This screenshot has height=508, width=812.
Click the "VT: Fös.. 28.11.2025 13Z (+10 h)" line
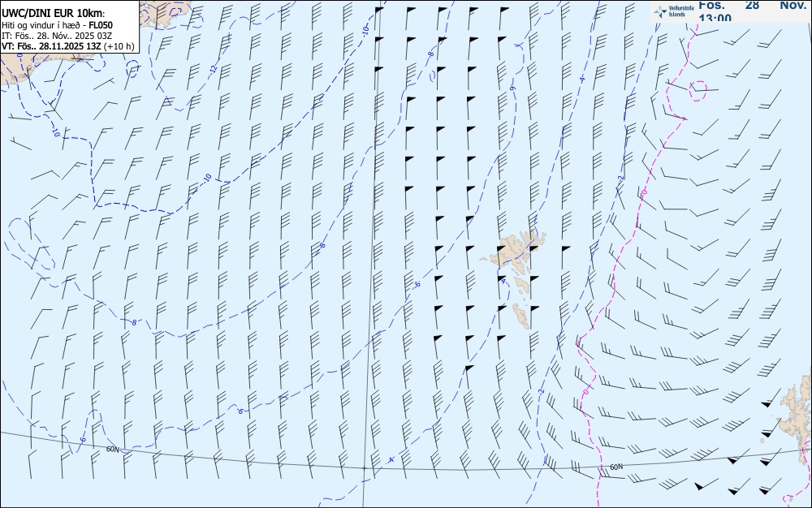coord(68,46)
